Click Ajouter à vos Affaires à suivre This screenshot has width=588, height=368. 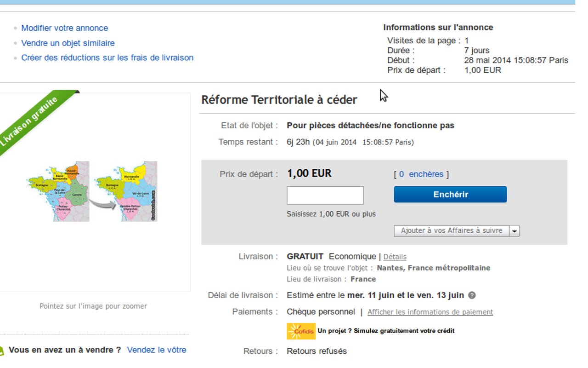451,231
